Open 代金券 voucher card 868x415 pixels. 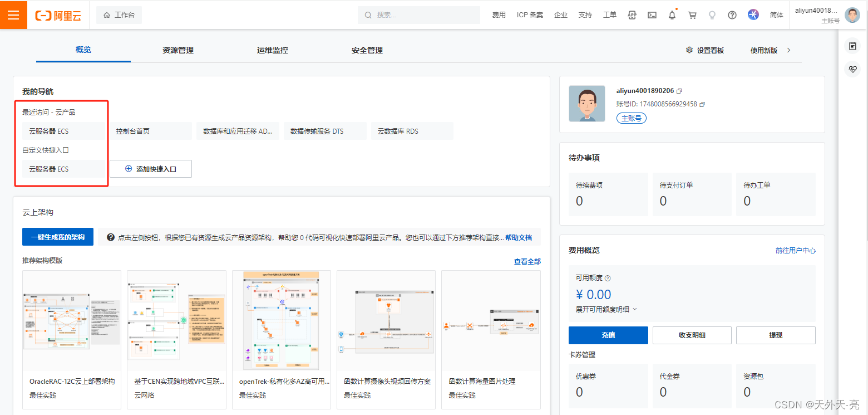point(692,385)
